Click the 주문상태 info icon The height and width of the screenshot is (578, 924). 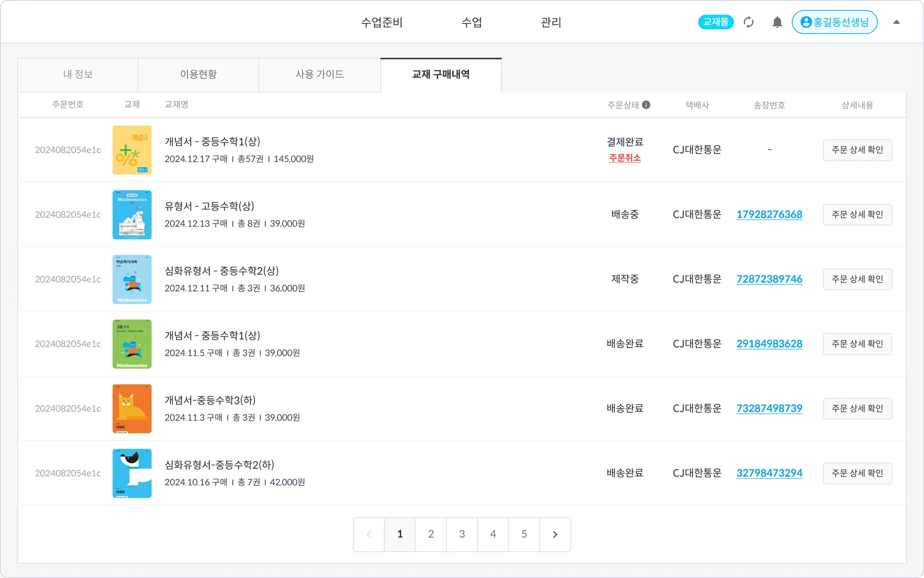(x=646, y=105)
